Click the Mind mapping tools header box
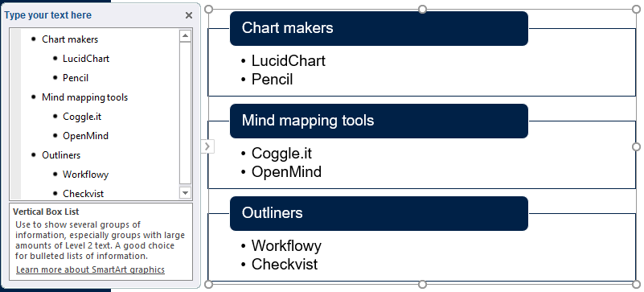Image resolution: width=644 pixels, height=292 pixels. pos(379,121)
